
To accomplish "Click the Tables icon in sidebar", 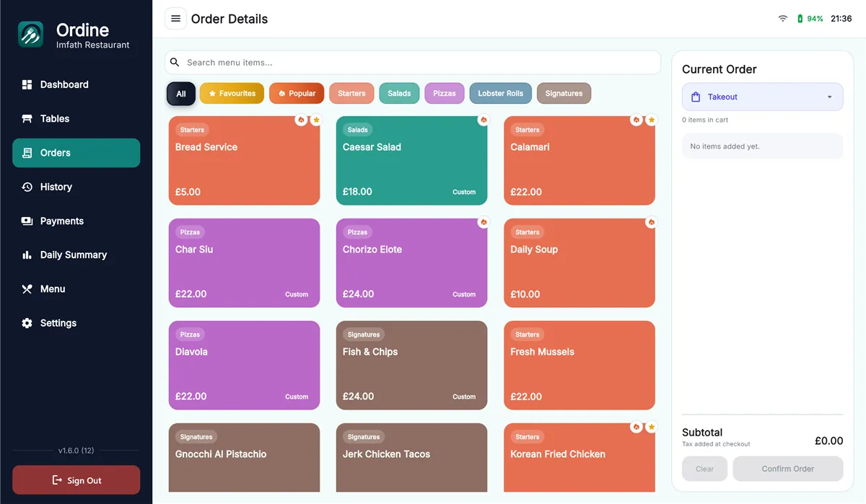I will 27,118.
